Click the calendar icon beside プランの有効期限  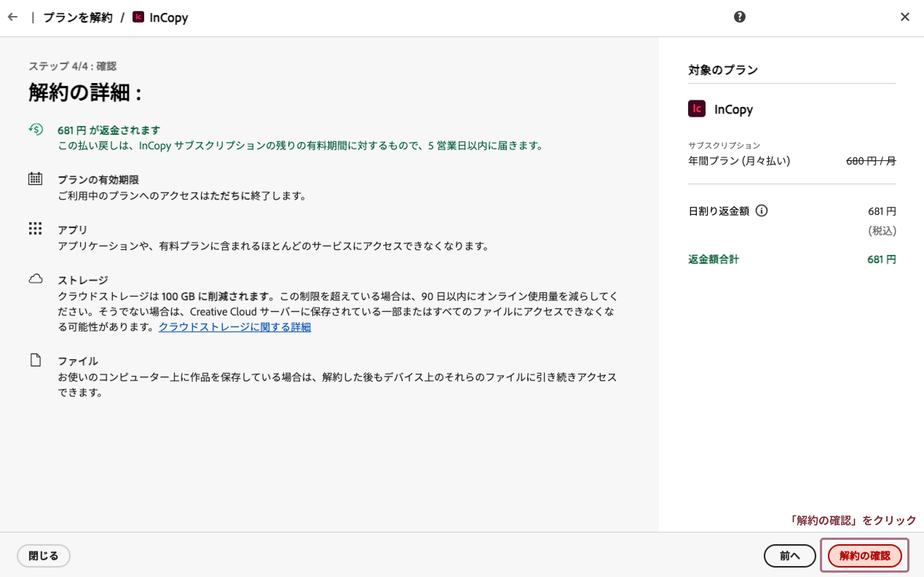(35, 178)
